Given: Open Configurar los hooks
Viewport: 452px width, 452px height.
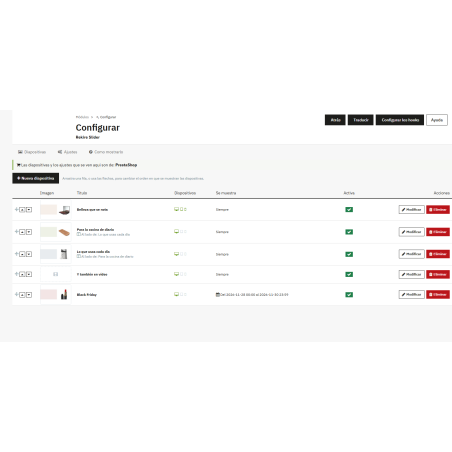Looking at the screenshot, I should coord(400,120).
